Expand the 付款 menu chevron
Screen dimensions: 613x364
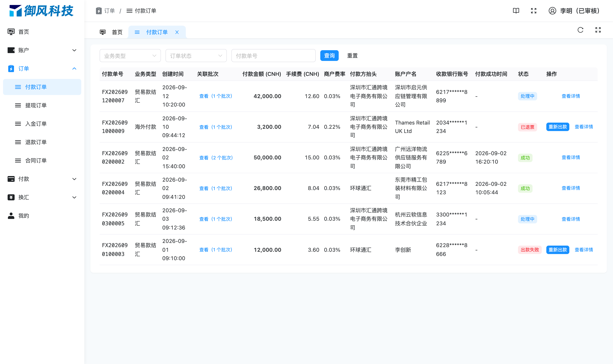[x=74, y=179]
